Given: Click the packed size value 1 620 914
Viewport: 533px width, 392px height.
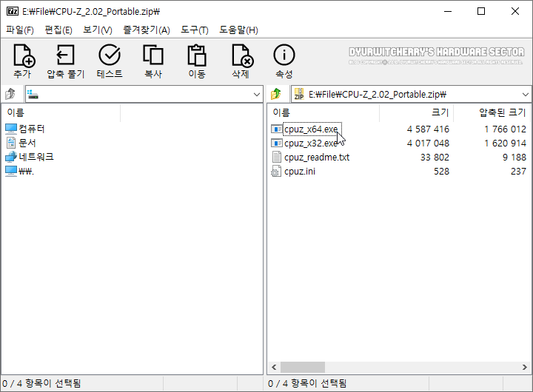Looking at the screenshot, I should (505, 143).
